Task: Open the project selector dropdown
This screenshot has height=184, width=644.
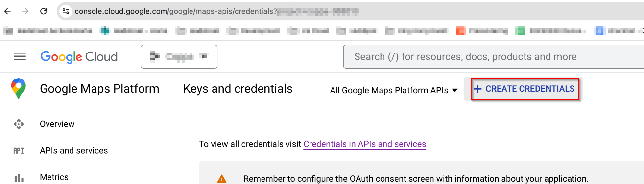Action: (x=179, y=57)
